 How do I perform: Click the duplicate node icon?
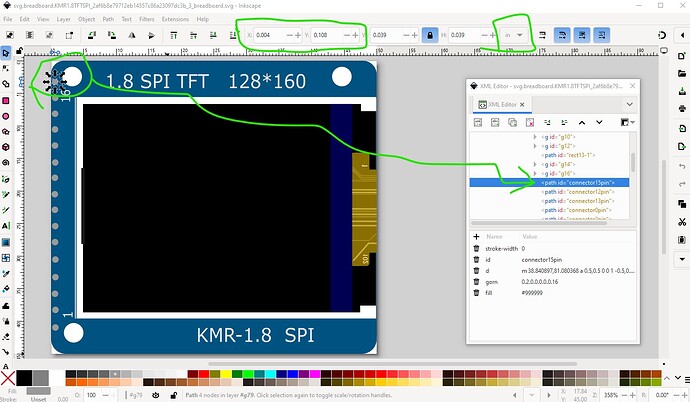pyautogui.click(x=512, y=122)
